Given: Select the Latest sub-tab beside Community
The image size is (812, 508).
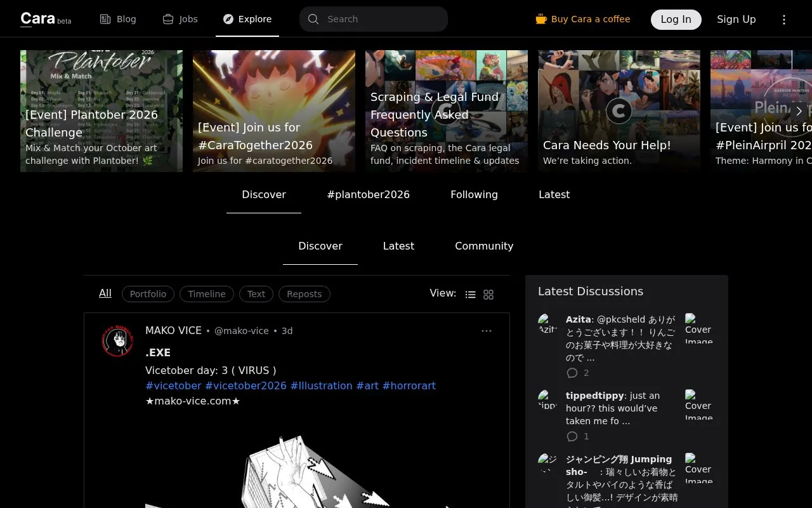Looking at the screenshot, I should pos(398,246).
